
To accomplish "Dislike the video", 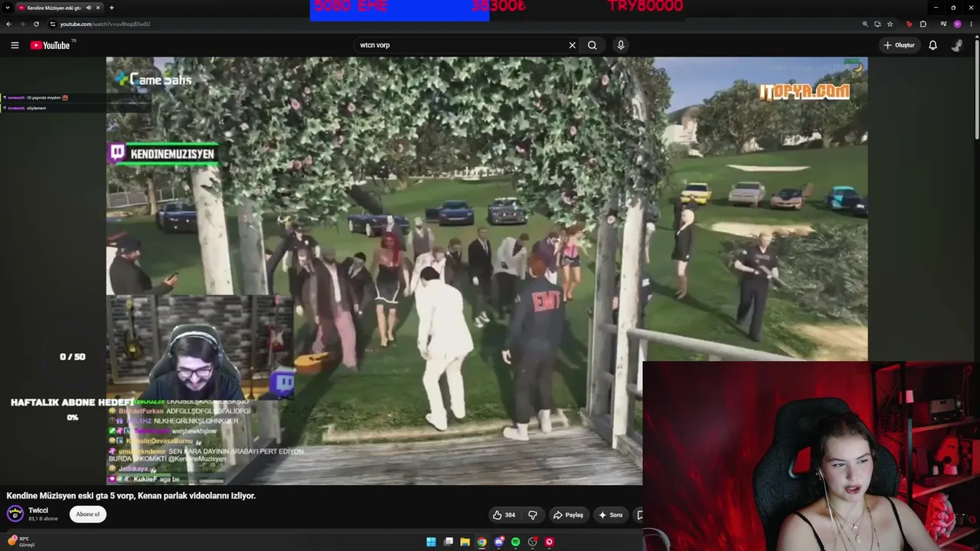I will [533, 515].
